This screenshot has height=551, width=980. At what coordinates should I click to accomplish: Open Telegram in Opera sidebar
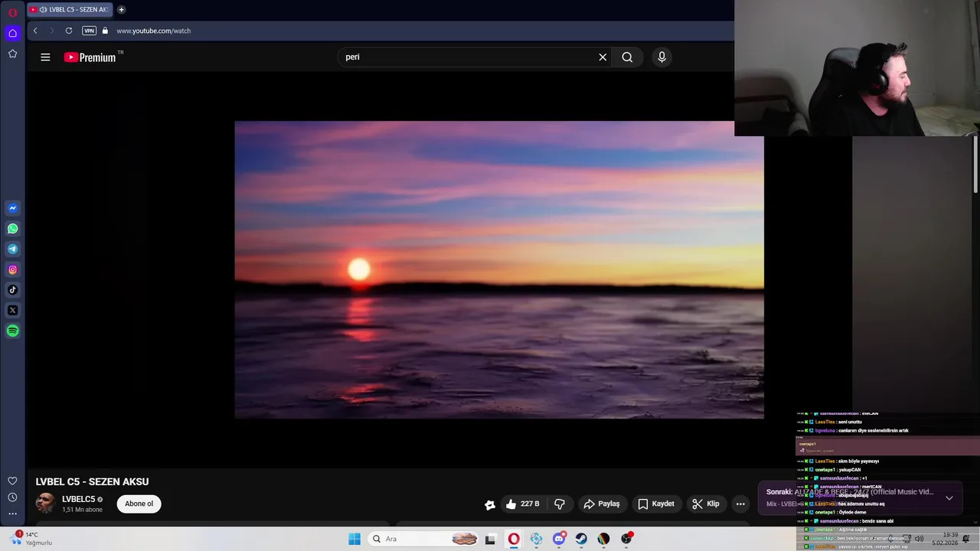[12, 249]
